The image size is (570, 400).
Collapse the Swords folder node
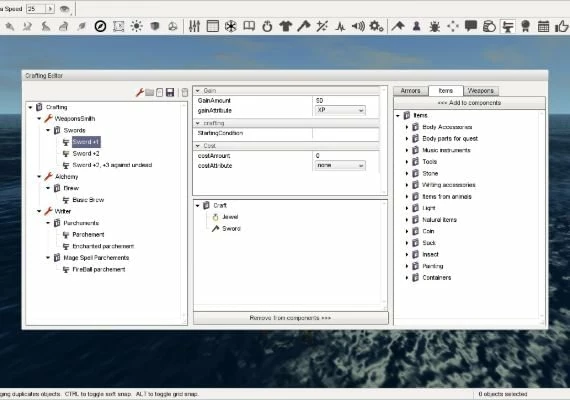[48, 130]
